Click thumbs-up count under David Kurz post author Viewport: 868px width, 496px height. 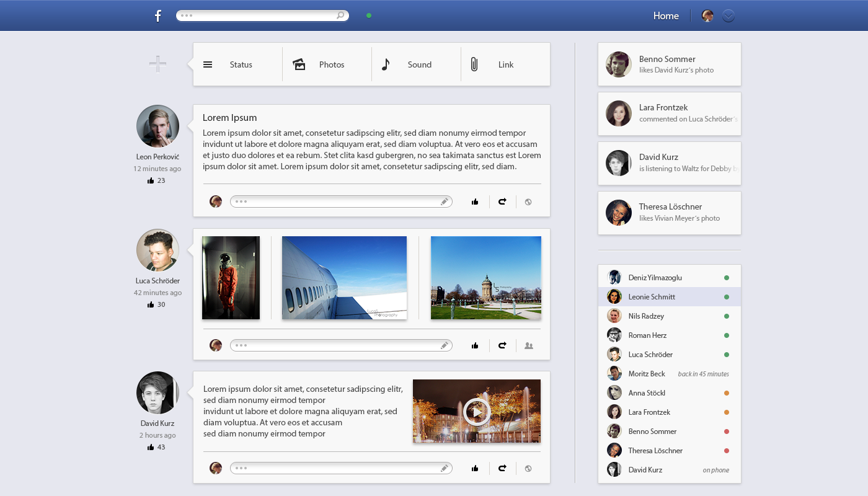[156, 447]
